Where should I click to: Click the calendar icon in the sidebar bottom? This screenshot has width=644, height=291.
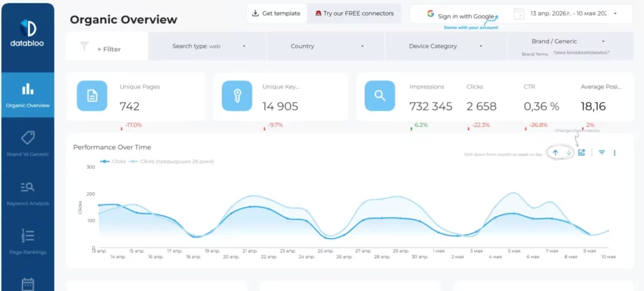pyautogui.click(x=28, y=285)
